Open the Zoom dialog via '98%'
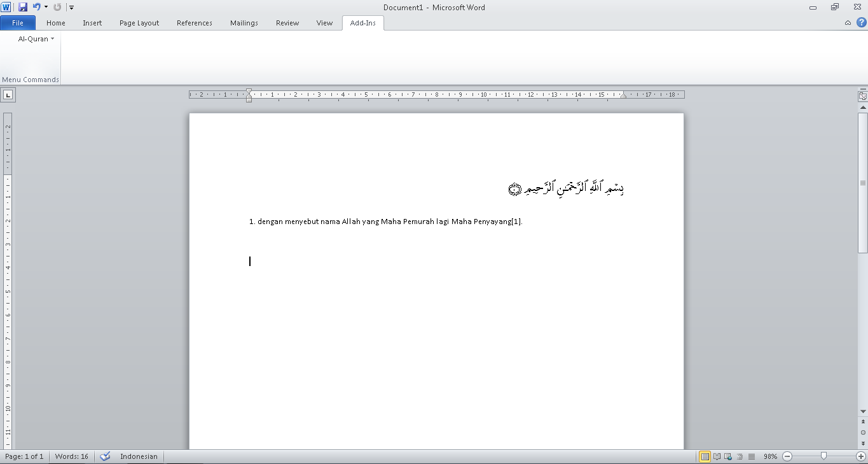The width and height of the screenshot is (868, 464). coord(771,456)
